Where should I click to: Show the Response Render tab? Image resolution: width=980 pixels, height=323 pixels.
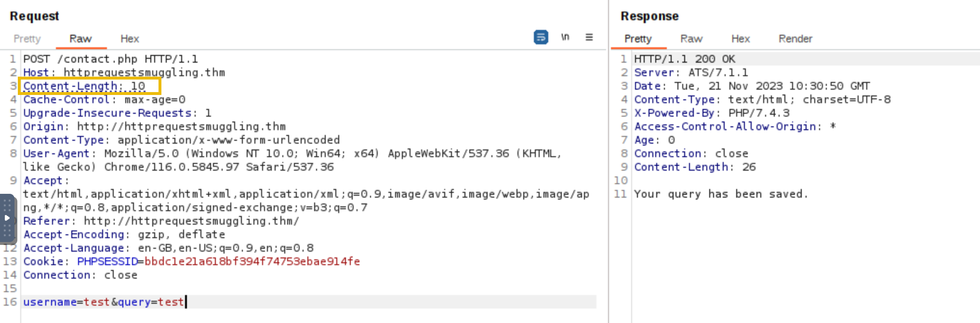tap(795, 39)
